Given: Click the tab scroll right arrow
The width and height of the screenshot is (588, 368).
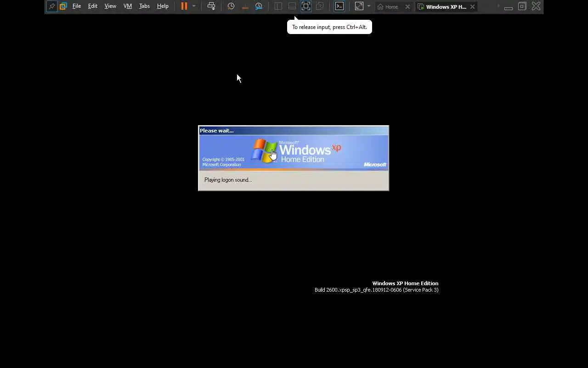Looking at the screenshot, I should [498, 6].
